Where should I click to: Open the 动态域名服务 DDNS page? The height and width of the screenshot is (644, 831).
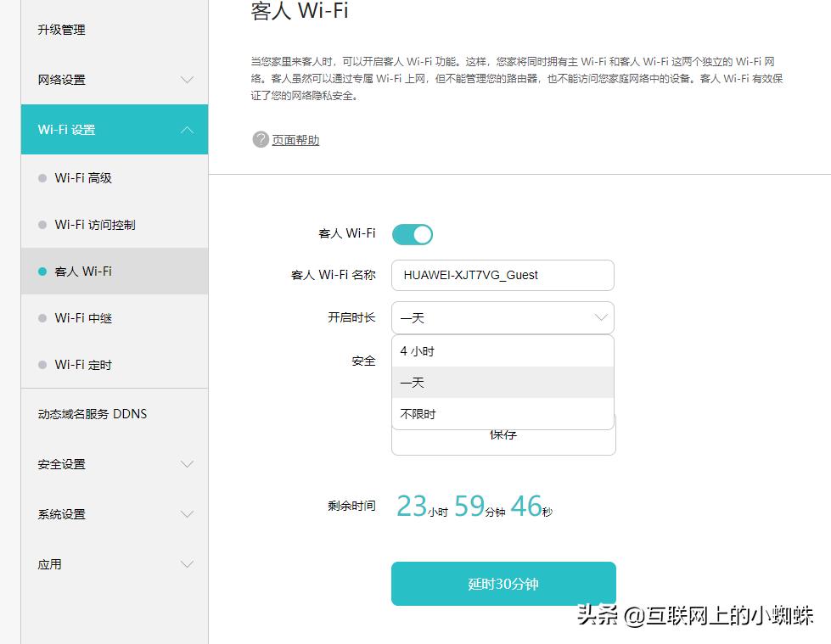[90, 414]
